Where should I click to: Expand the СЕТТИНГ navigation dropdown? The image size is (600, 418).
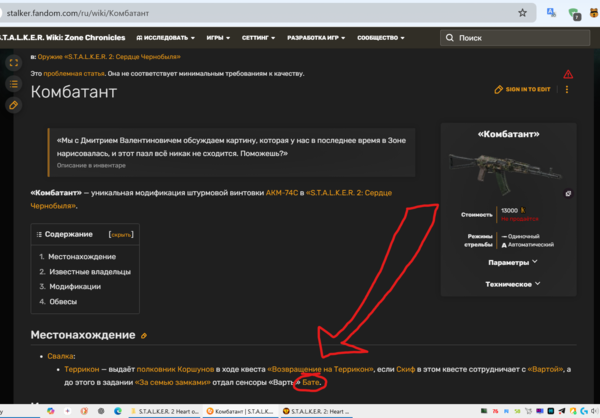click(258, 38)
